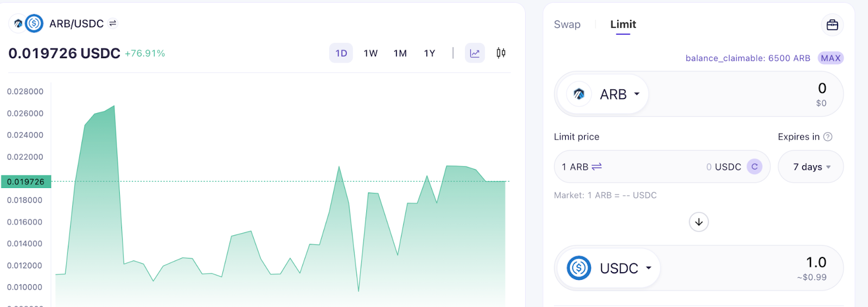The width and height of the screenshot is (868, 307).
Task: Click the MAX balance button
Action: 831,58
